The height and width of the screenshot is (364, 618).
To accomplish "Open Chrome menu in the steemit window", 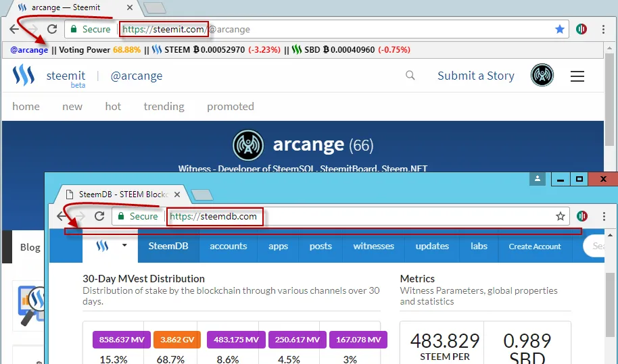I will (603, 29).
